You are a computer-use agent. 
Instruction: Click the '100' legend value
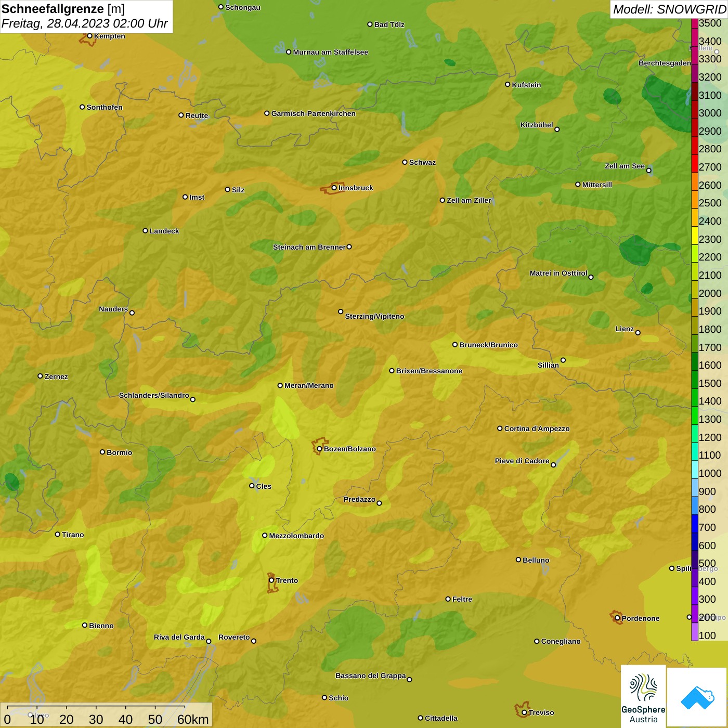point(708,635)
